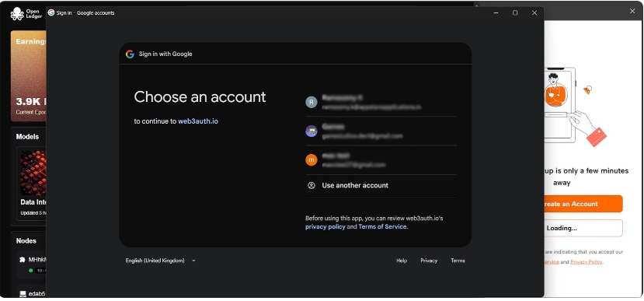Click Privacy in the footer

pos(429,261)
